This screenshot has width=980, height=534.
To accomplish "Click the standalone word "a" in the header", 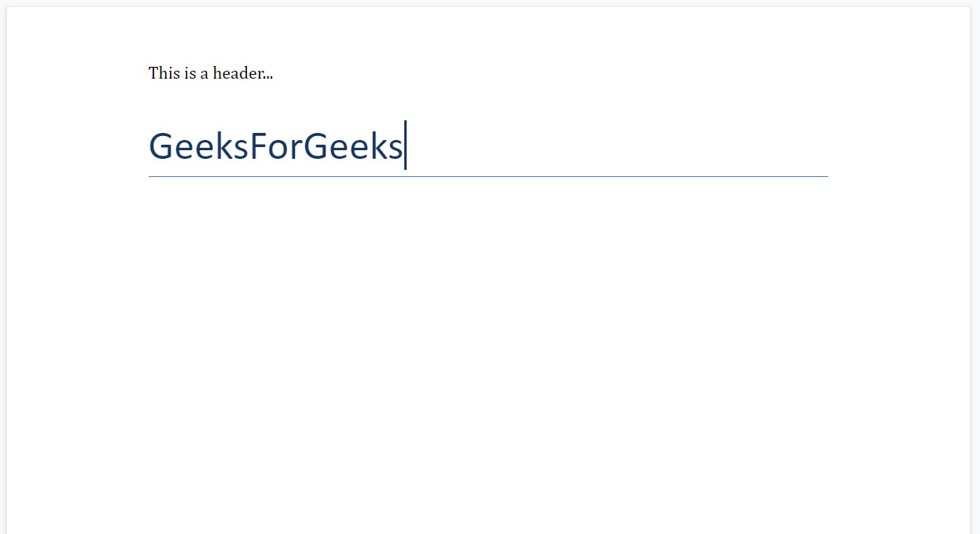I will pyautogui.click(x=204, y=75).
